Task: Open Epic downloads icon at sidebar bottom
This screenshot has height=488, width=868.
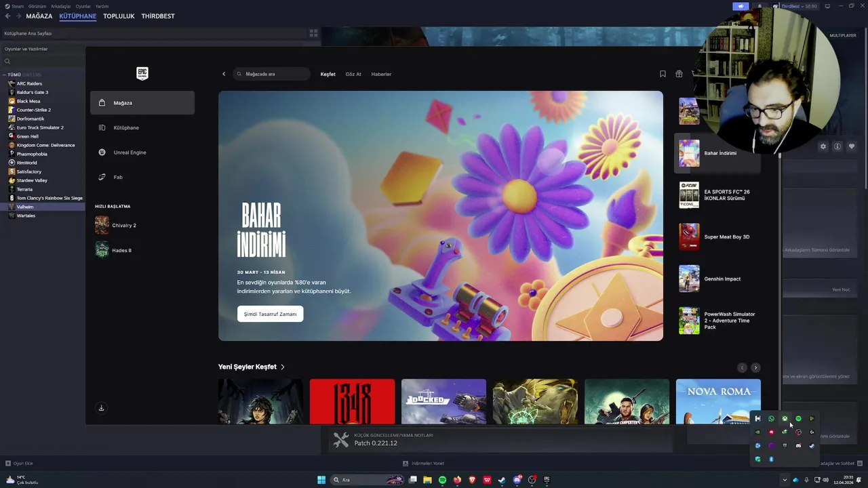Action: point(101,408)
